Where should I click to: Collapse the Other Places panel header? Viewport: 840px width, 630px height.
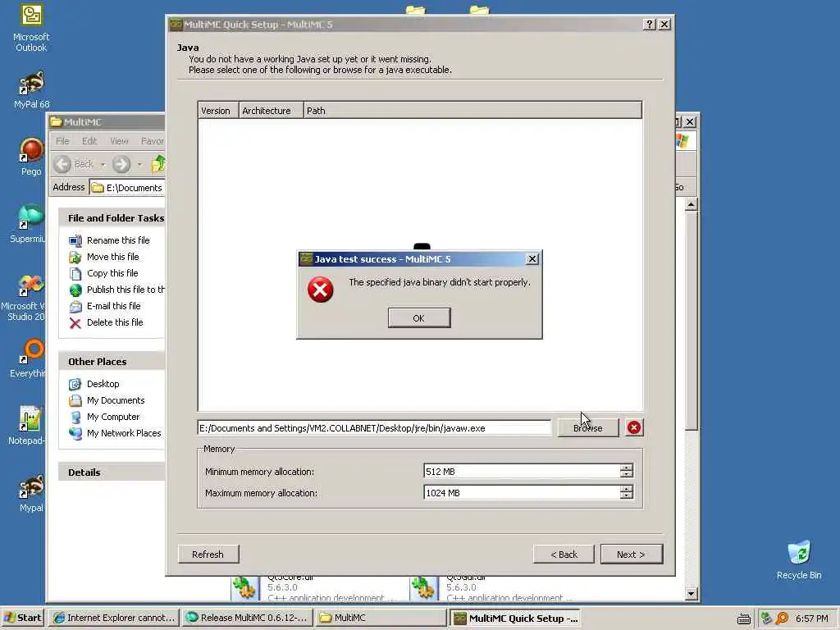[x=112, y=362]
